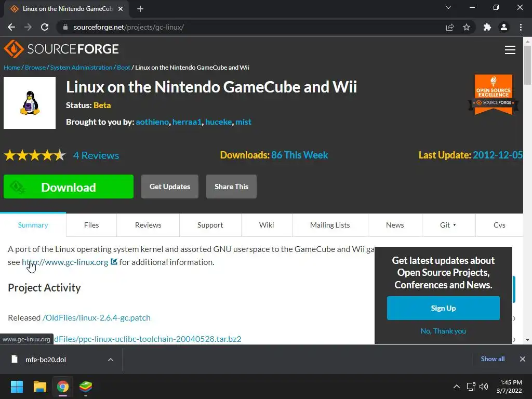The height and width of the screenshot is (399, 532).
Task: Open the aothieno author profile
Action: [x=152, y=122]
